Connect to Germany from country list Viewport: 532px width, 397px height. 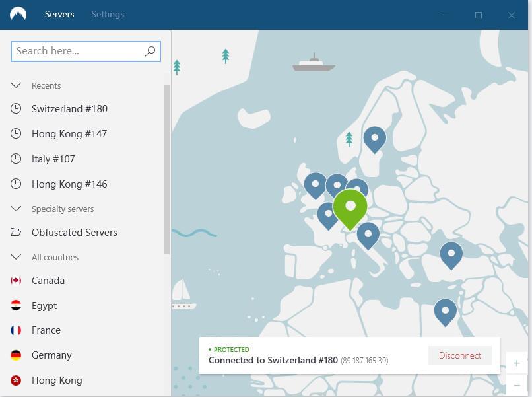pyautogui.click(x=51, y=355)
